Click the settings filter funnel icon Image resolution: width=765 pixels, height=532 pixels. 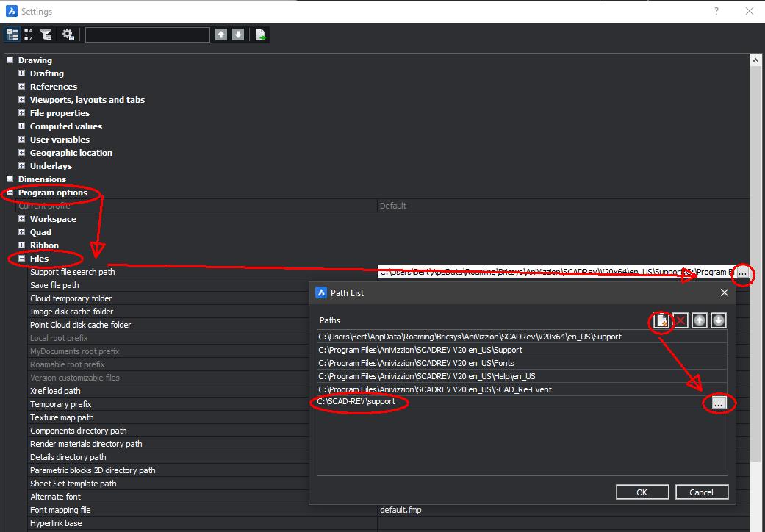point(46,35)
